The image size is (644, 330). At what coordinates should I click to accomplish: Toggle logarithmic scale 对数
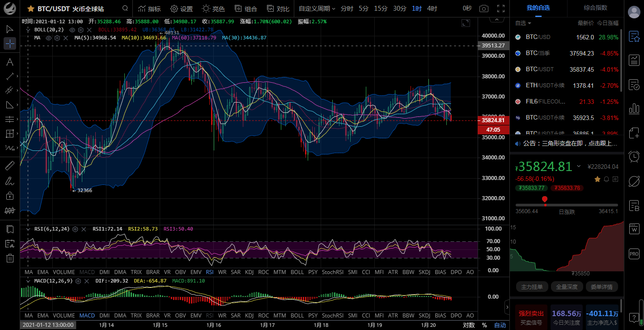coord(468,325)
